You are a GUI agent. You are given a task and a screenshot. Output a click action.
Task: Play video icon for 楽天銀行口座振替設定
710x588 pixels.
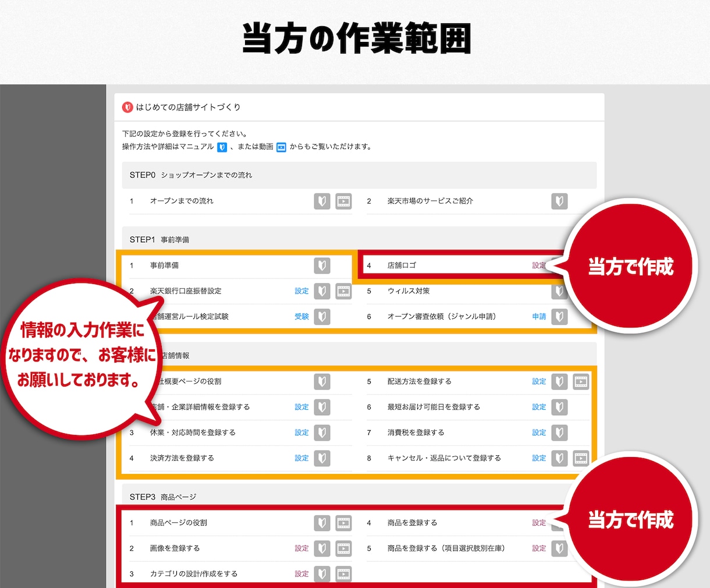tap(344, 291)
